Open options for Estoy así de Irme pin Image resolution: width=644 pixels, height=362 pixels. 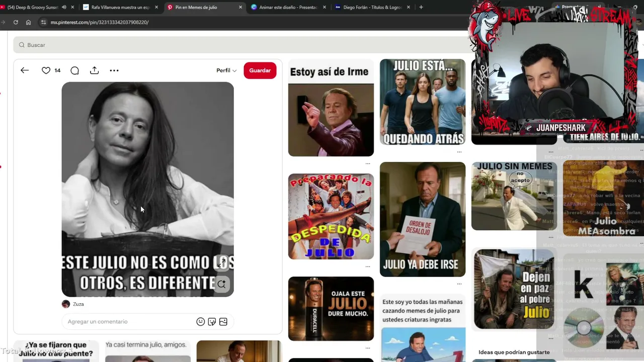pyautogui.click(x=368, y=163)
